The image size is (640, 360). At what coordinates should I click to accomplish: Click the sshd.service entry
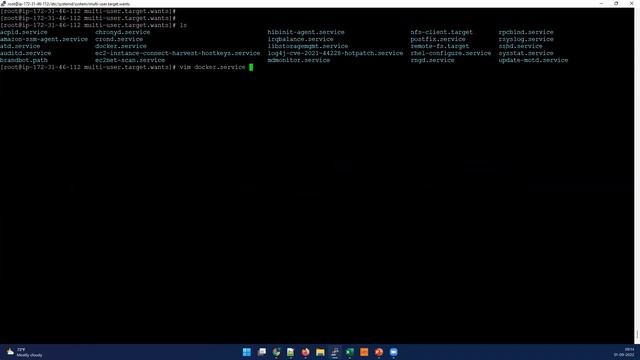[520, 46]
